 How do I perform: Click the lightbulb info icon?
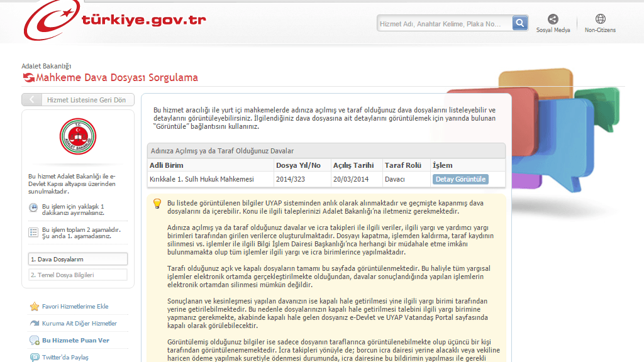pyautogui.click(x=157, y=204)
